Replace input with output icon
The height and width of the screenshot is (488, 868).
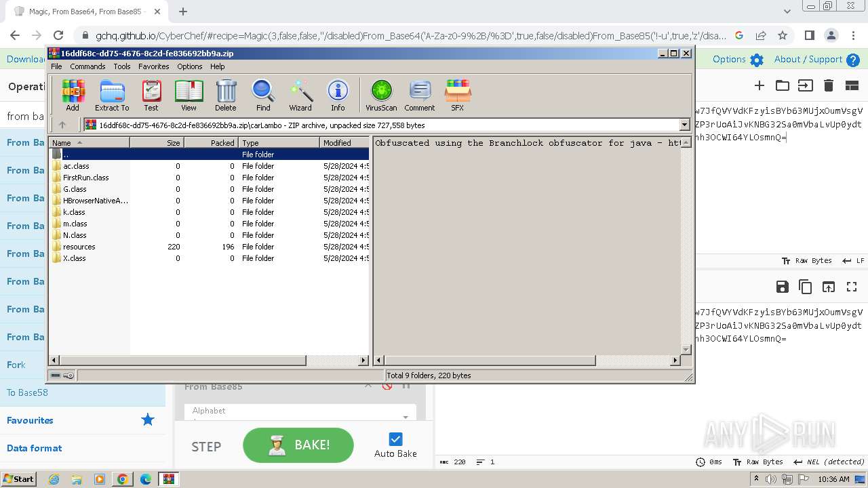coord(829,287)
